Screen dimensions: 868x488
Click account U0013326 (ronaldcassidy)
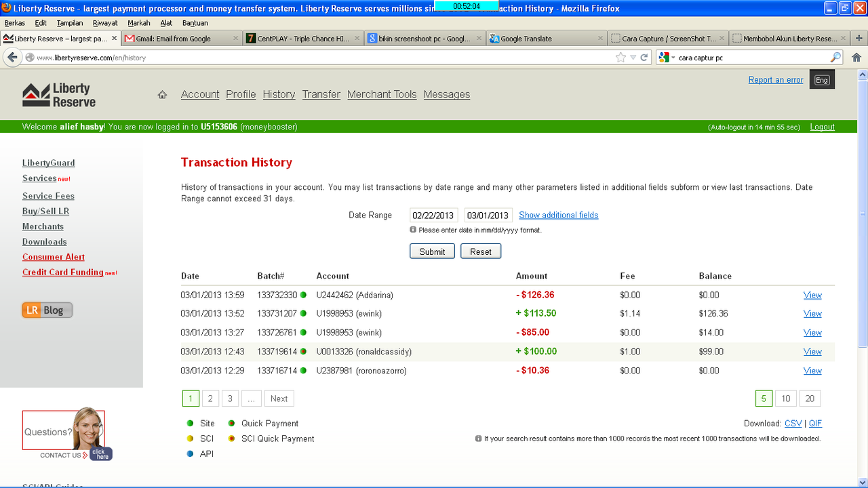click(364, 352)
